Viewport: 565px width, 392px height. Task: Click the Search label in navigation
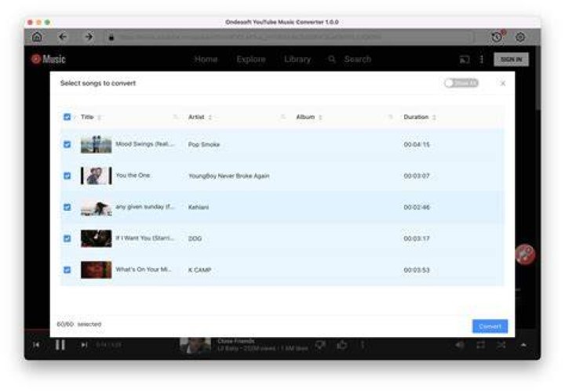click(358, 59)
